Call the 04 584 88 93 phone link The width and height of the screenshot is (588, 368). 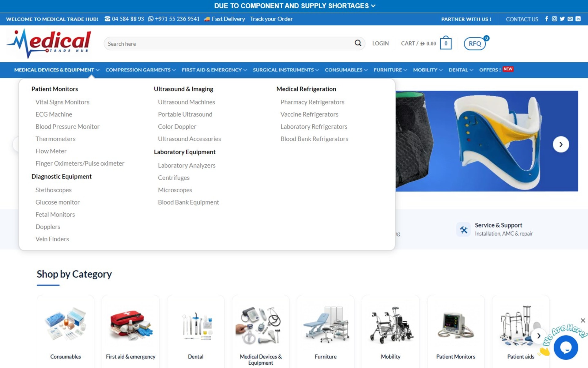coord(124,19)
